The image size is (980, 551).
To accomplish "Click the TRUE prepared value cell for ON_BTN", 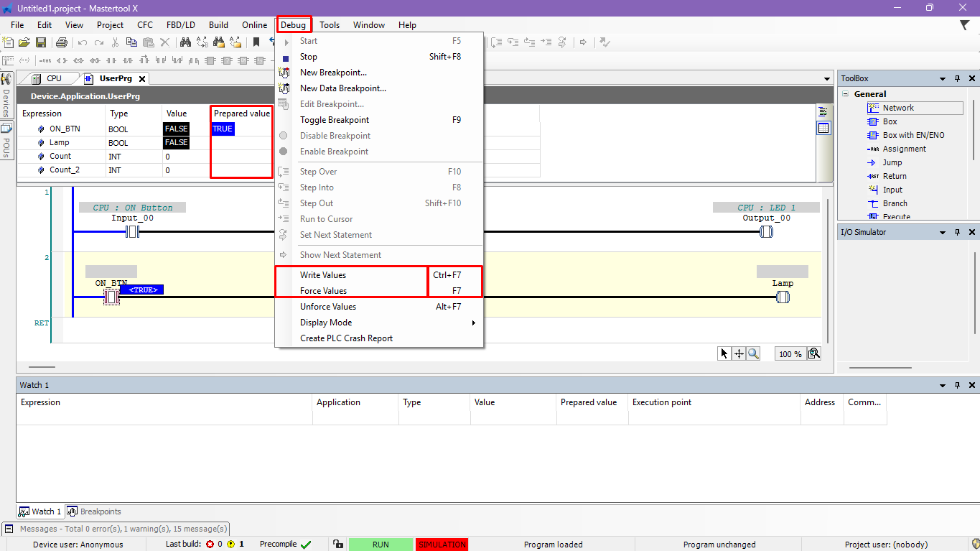I will (223, 129).
